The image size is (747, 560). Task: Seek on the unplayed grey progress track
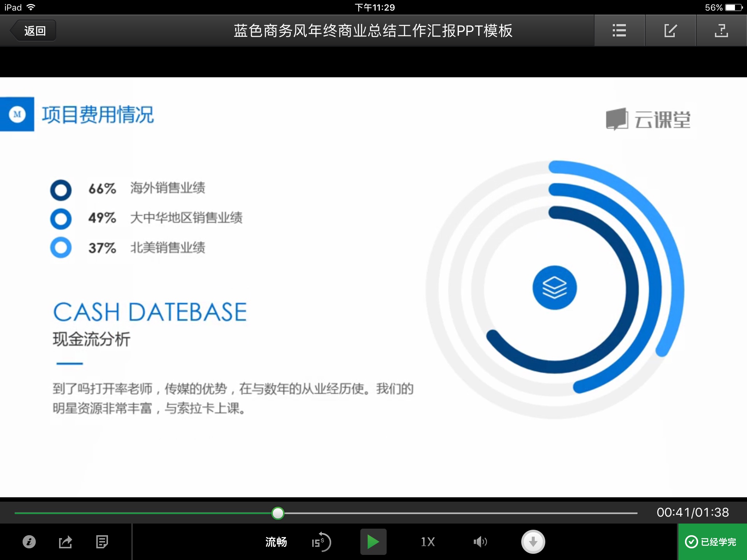coord(461,513)
